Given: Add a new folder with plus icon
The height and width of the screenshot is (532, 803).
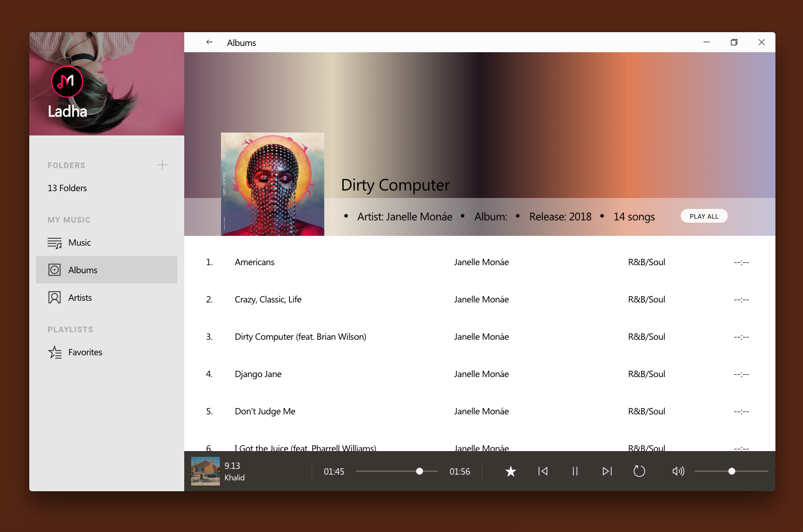Looking at the screenshot, I should pos(162,165).
